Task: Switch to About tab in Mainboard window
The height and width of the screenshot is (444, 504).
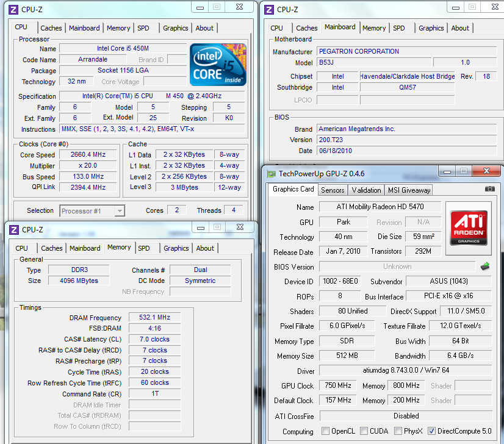Action: [x=460, y=28]
